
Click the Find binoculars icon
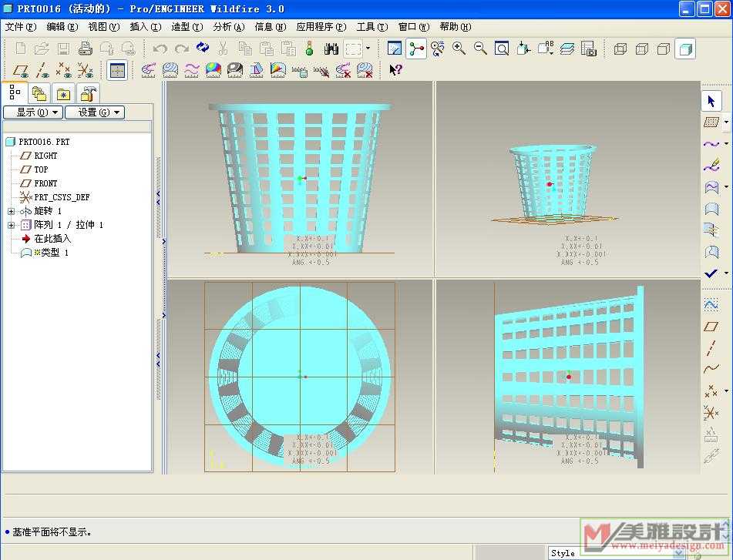[331, 49]
